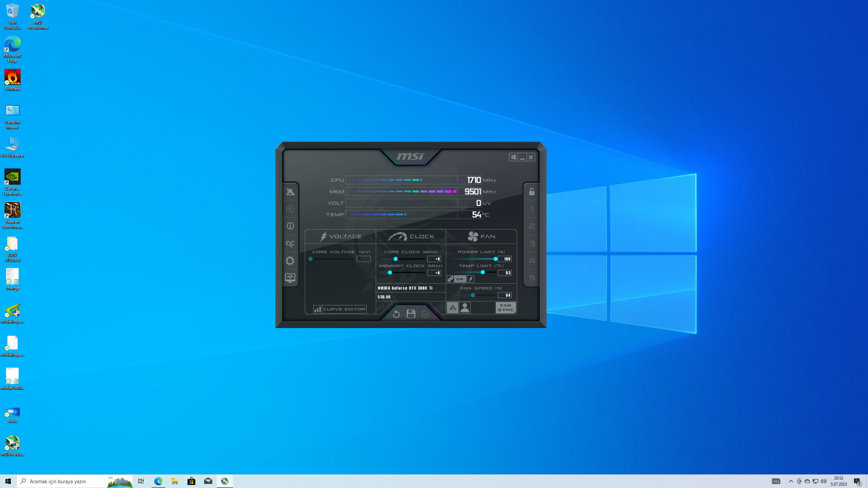
Task: Click the MSI Kombustor K icon
Action: pyautogui.click(x=290, y=209)
